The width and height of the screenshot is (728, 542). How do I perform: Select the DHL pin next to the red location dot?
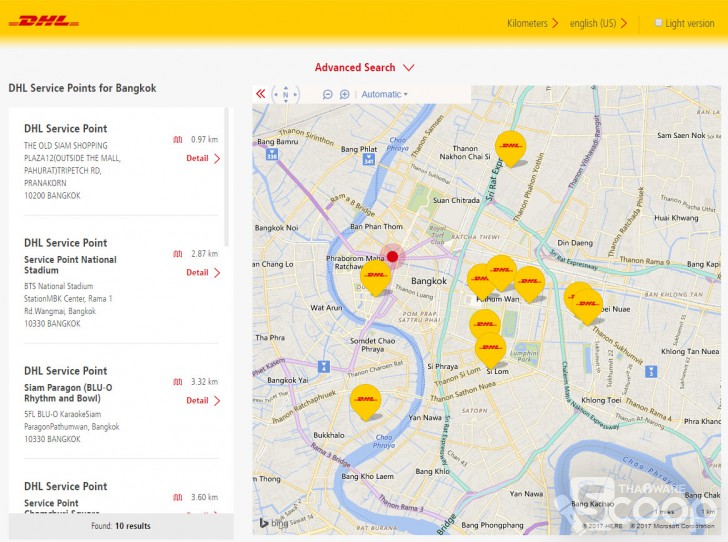coord(376,277)
